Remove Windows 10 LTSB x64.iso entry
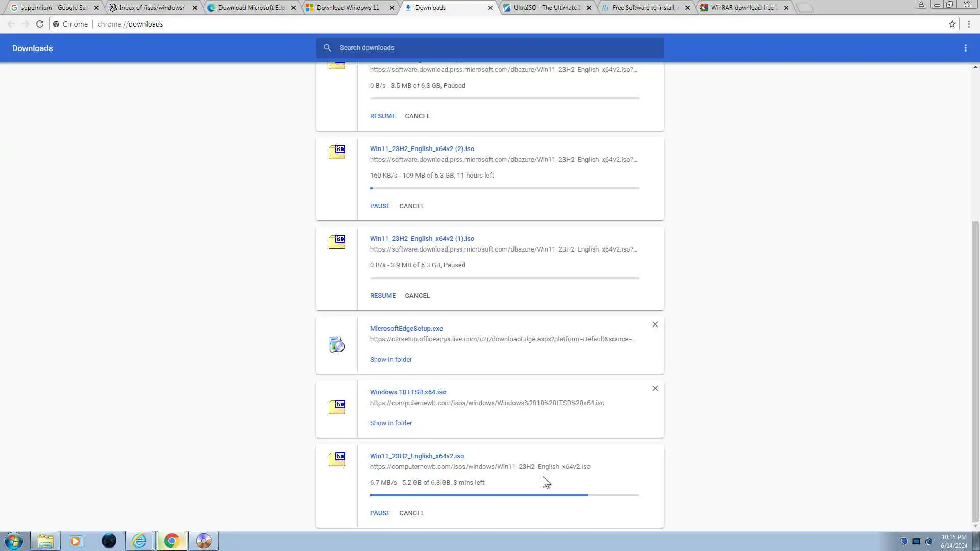The height and width of the screenshot is (551, 980). pyautogui.click(x=655, y=388)
